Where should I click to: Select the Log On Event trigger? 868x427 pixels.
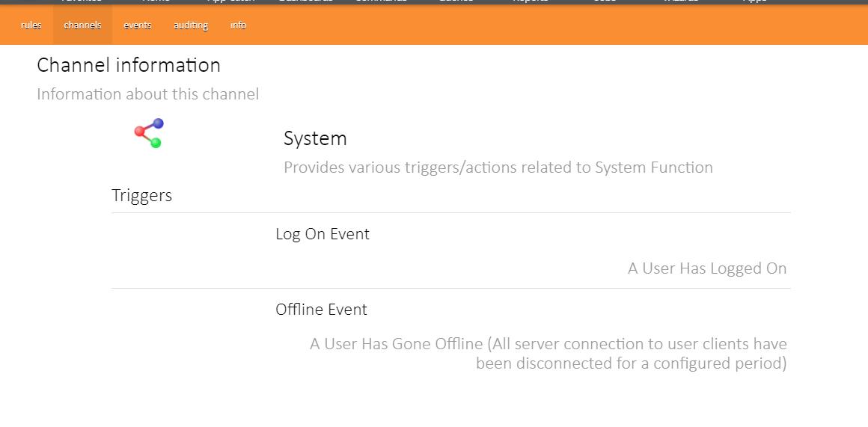323,234
